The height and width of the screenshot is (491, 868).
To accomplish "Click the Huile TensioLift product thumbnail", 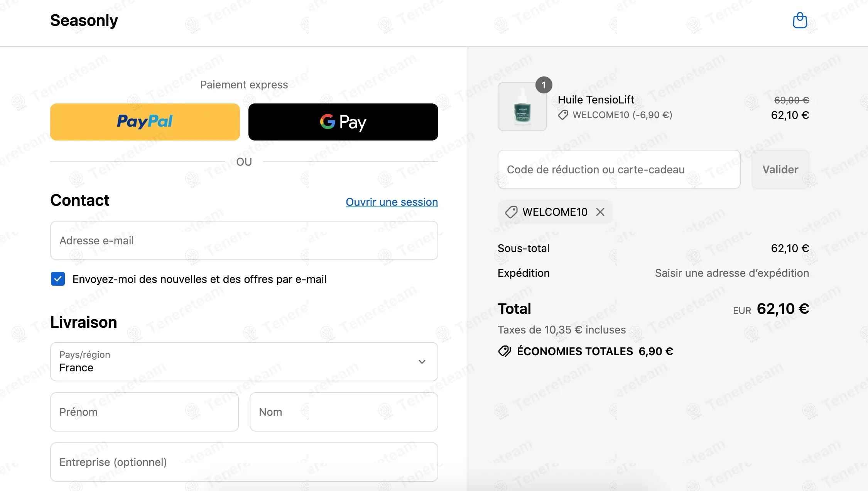I will [x=522, y=107].
